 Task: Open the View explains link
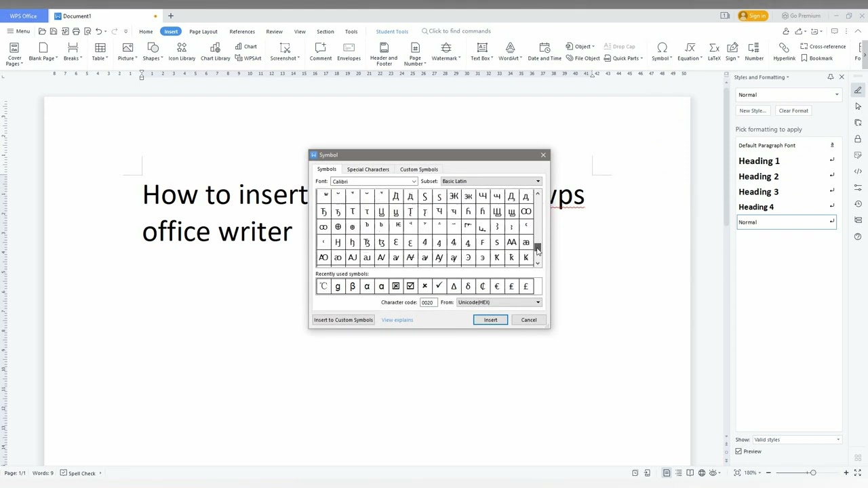(397, 320)
